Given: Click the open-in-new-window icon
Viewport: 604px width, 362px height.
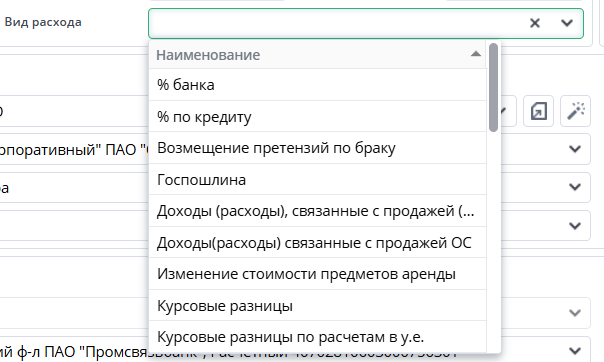Looking at the screenshot, I should 538,111.
